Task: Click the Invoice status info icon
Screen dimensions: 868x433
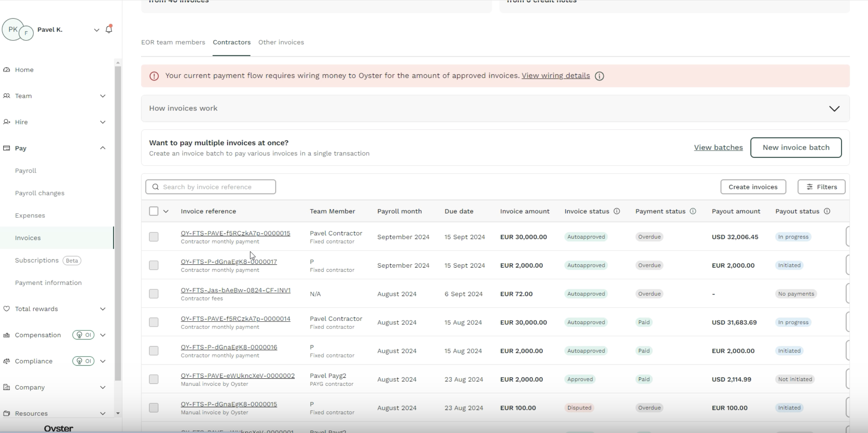Action: click(x=617, y=211)
